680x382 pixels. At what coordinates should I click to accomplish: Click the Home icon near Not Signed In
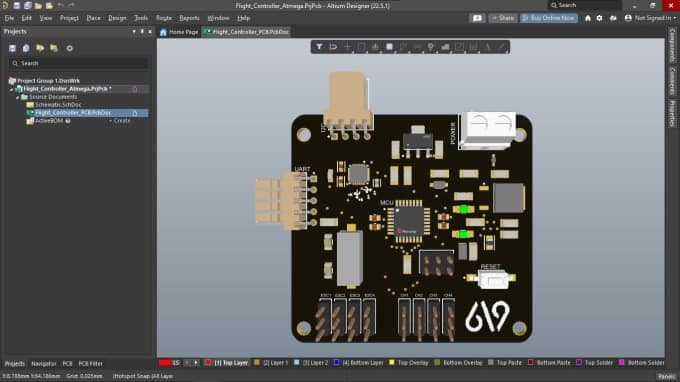(588, 18)
